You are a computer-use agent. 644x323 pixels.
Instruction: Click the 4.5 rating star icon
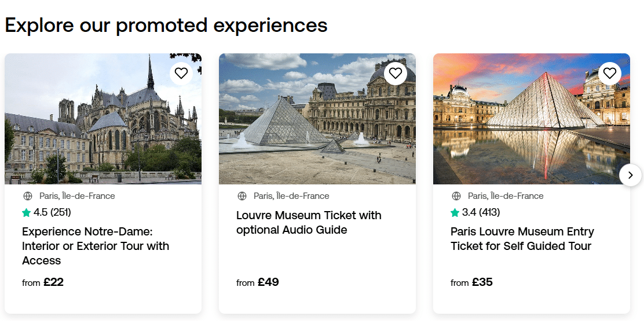pos(27,212)
